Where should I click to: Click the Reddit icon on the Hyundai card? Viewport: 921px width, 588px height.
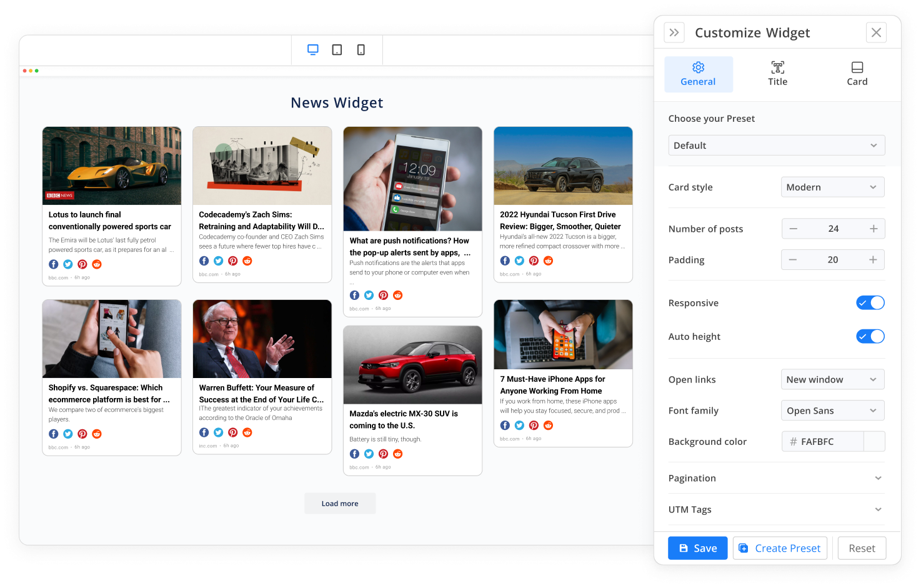(548, 261)
